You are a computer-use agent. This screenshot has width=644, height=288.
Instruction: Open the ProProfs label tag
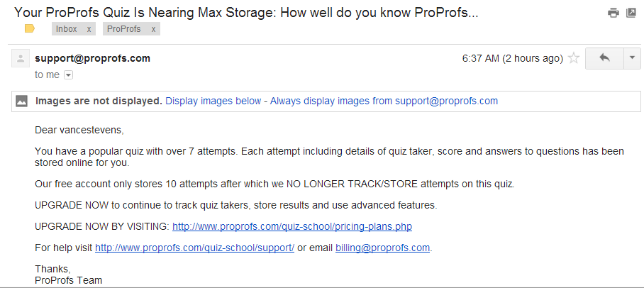[124, 29]
